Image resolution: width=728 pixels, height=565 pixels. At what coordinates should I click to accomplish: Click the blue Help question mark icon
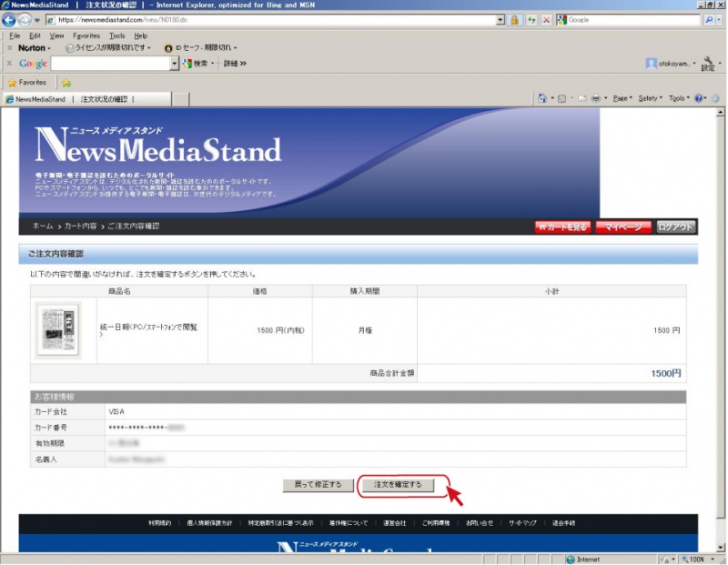click(699, 98)
